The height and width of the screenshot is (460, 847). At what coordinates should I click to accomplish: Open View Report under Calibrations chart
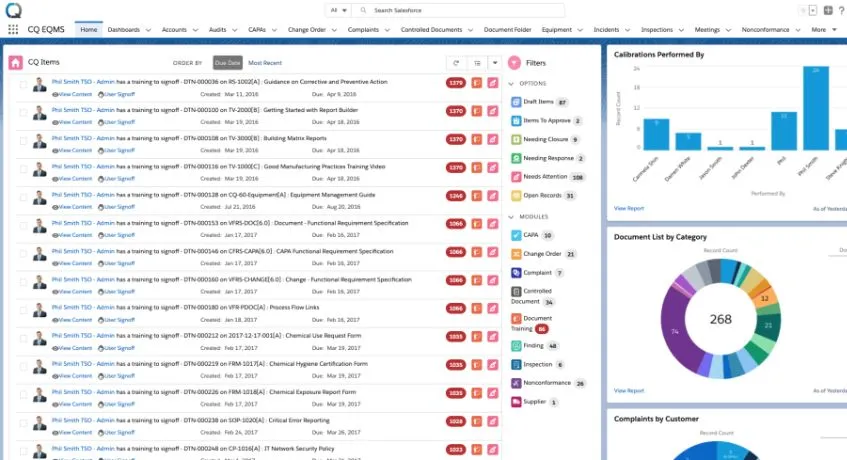click(629, 208)
